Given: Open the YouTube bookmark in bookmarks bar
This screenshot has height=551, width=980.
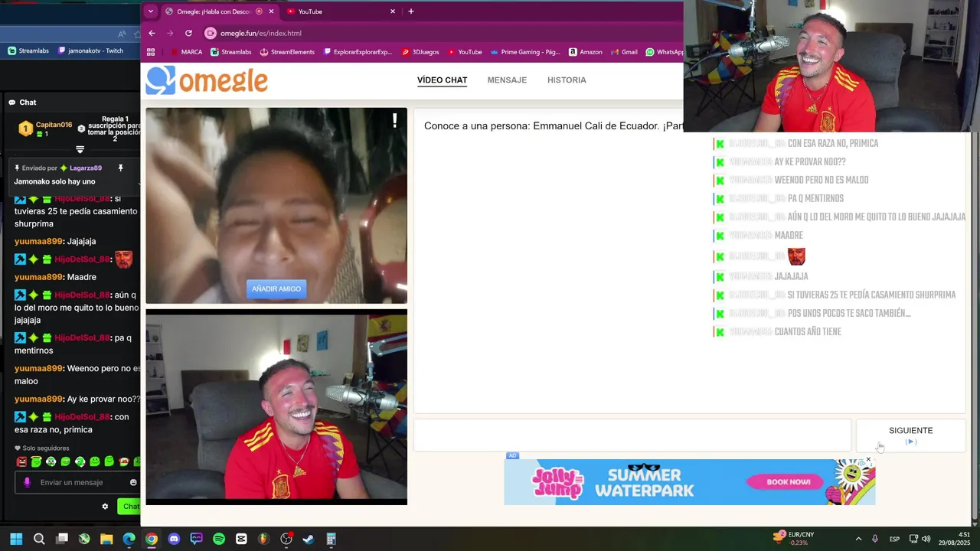Looking at the screenshot, I should coord(465,52).
